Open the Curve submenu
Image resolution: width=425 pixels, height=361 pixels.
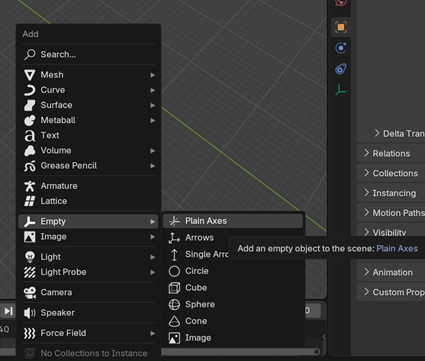coord(88,90)
